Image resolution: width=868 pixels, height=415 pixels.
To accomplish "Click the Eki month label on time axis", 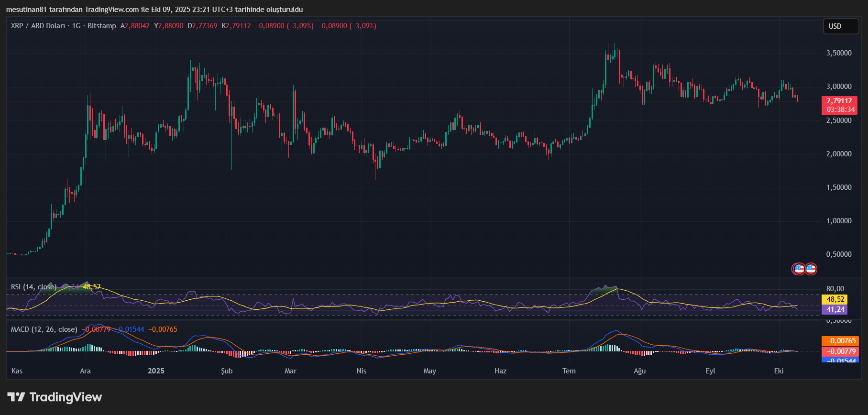I will pyautogui.click(x=779, y=371).
